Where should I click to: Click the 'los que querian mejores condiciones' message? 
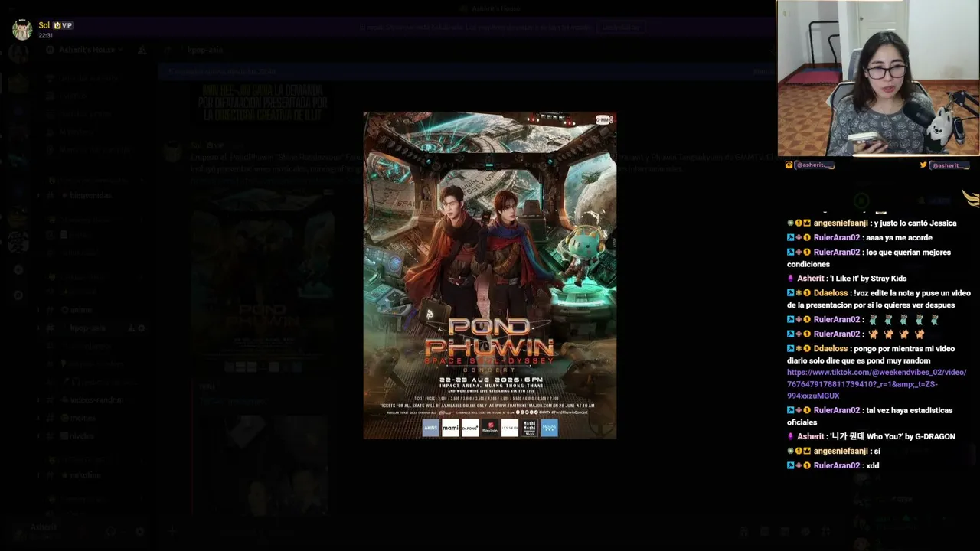coord(869,258)
